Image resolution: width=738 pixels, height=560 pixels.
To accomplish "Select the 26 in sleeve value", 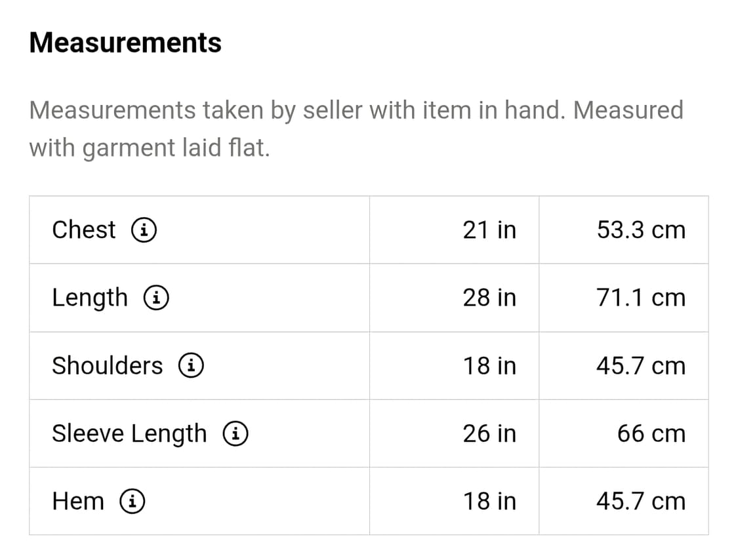I will [x=489, y=433].
